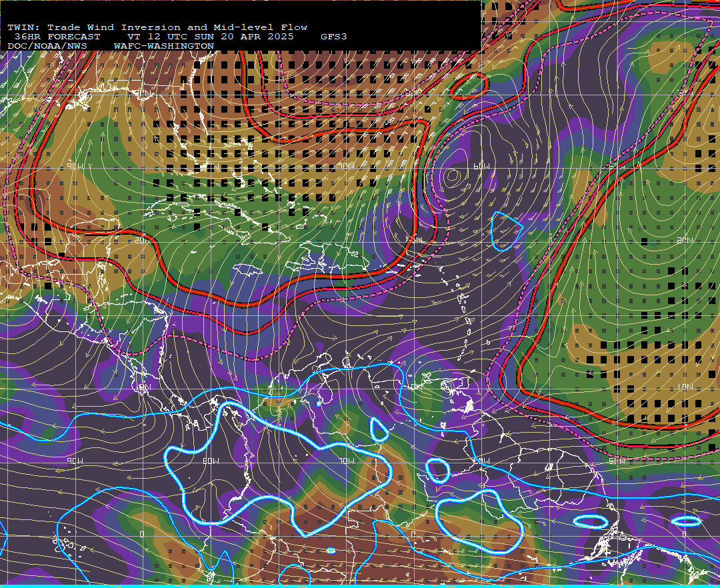Click the 10N label near Costa Rica
The height and width of the screenshot is (588, 720).
tap(143, 387)
